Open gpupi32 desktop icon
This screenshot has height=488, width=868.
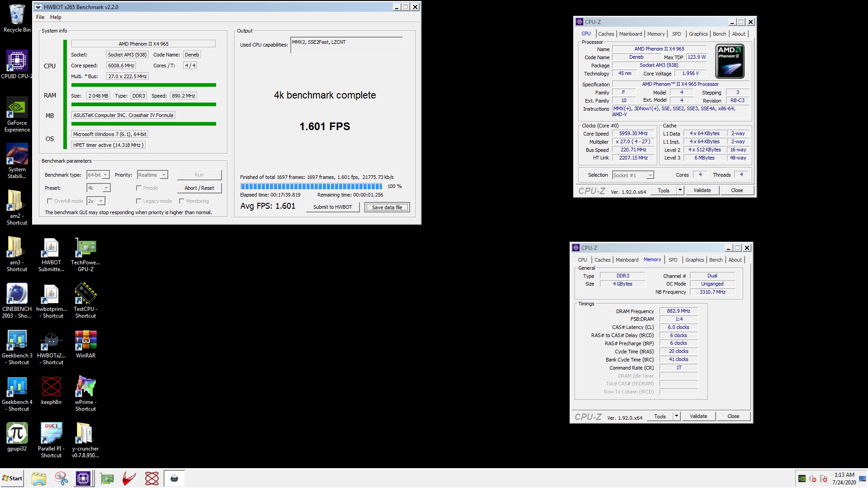[17, 437]
